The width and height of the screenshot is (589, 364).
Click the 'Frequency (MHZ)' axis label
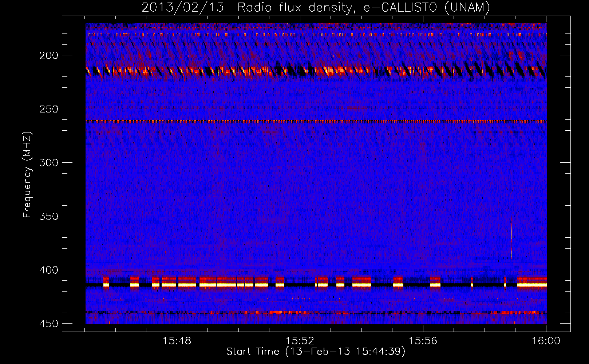click(27, 175)
